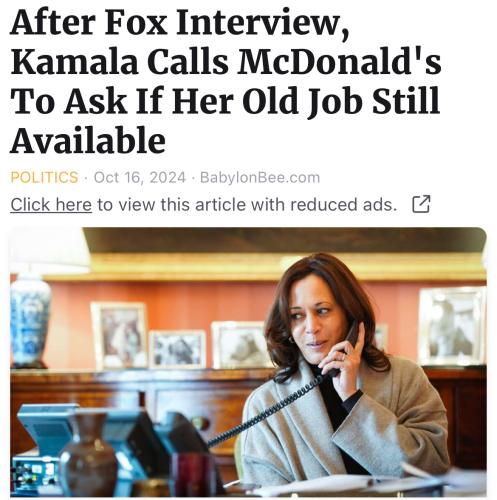The image size is (497, 500).
Task: Click the brown vase in the photo foreground
Action: click(89, 455)
